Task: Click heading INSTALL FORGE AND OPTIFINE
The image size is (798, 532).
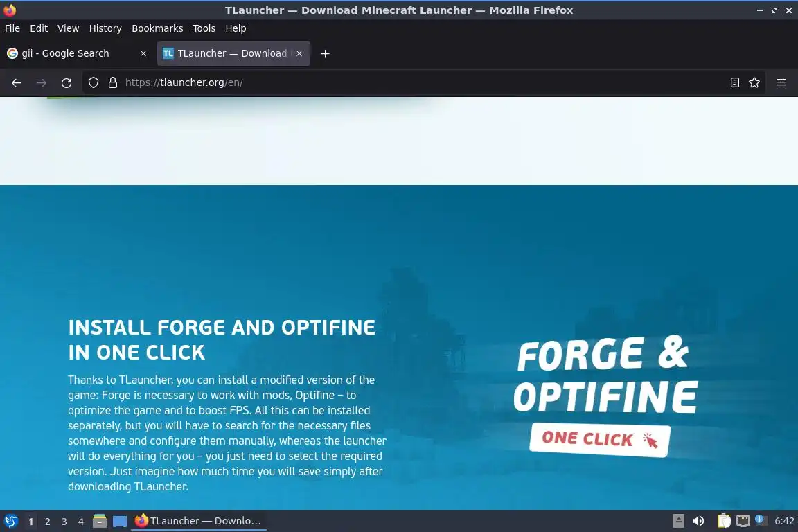Action: point(222,339)
